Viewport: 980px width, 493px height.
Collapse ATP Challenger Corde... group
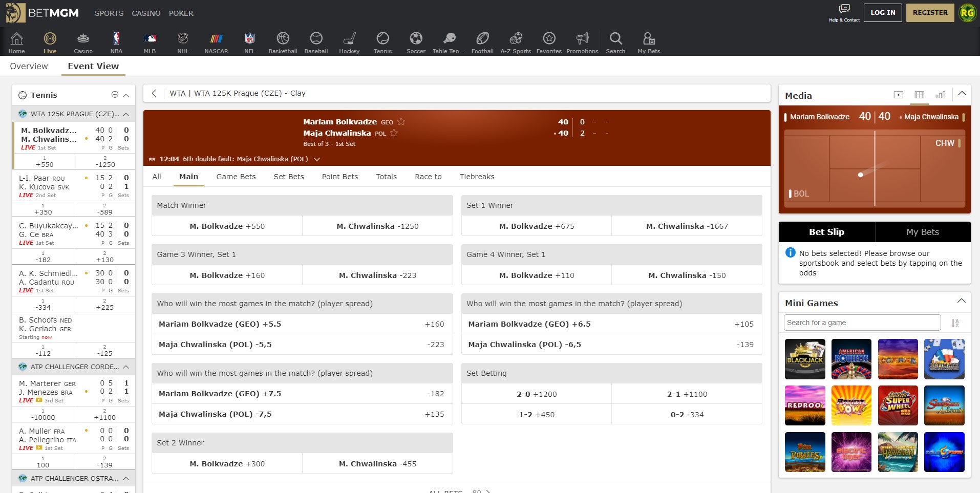126,367
